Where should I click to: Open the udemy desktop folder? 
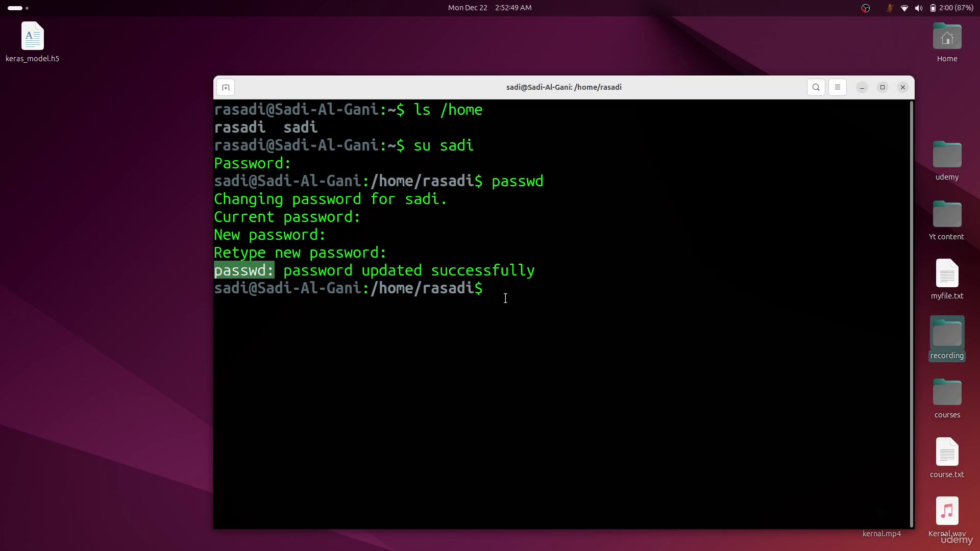click(x=947, y=161)
